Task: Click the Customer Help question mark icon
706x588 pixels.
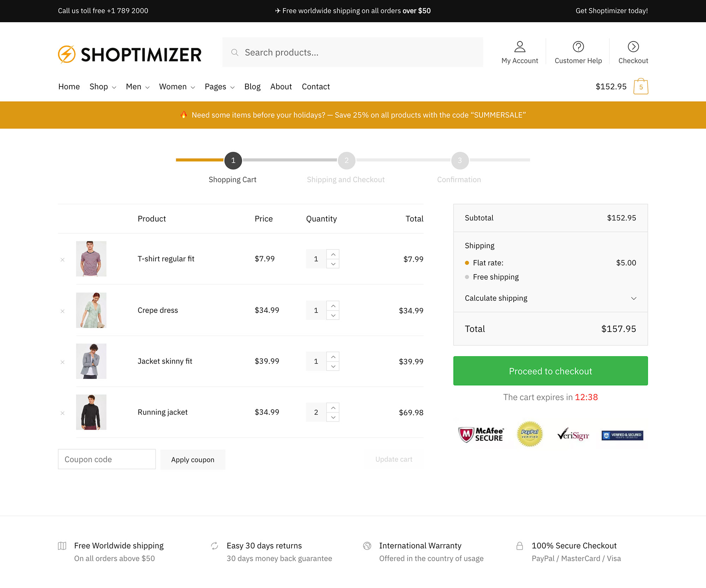Action: (x=578, y=47)
